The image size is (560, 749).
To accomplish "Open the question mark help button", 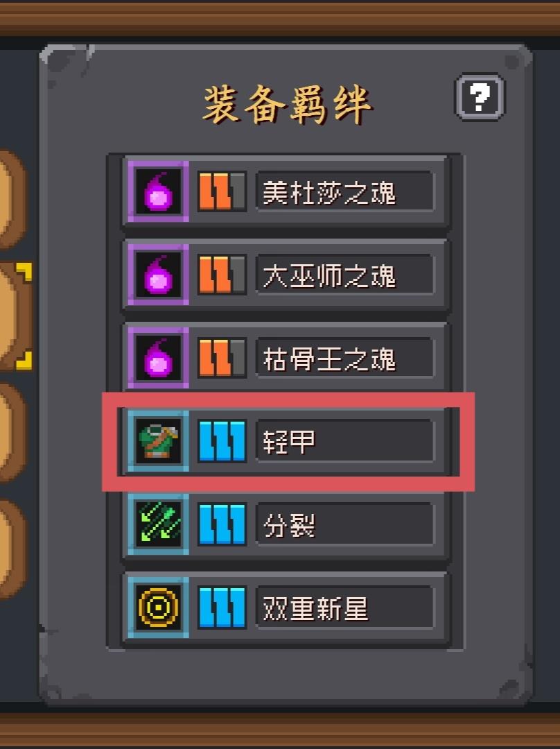I will pos(480,98).
